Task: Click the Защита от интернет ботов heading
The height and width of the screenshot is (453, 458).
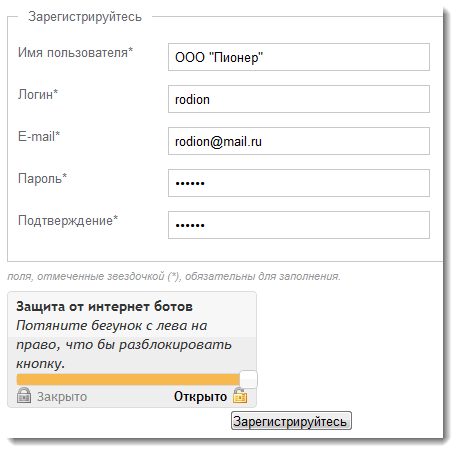Action: pos(104,307)
